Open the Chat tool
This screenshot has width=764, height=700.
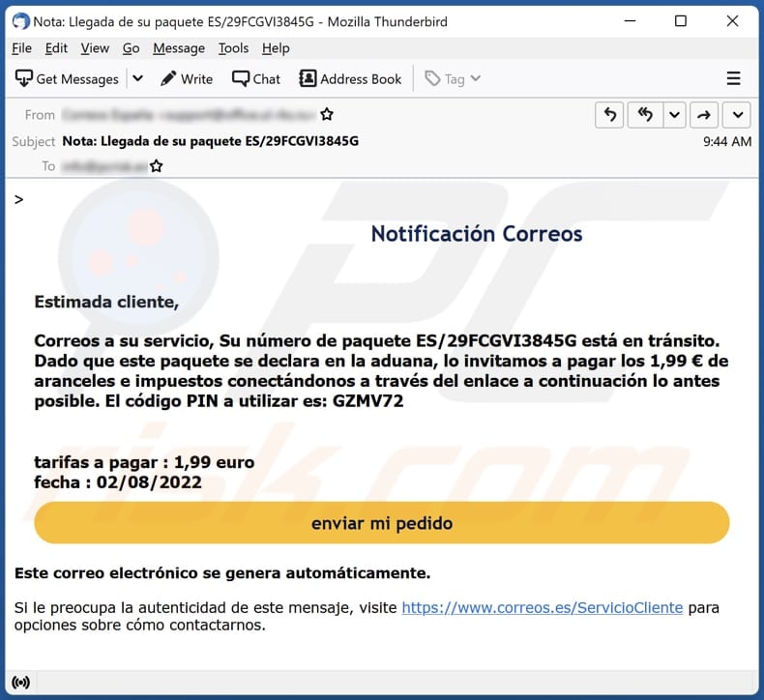(256, 79)
